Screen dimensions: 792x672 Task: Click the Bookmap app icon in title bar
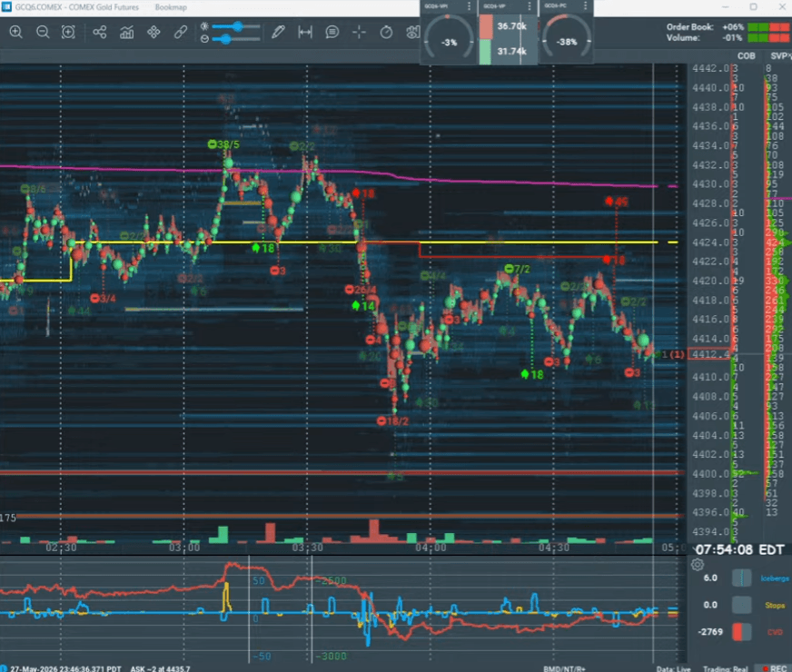pyautogui.click(x=6, y=6)
